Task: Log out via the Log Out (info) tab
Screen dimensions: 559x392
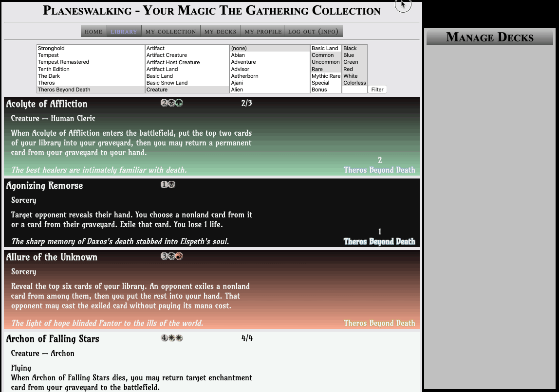Action: pyautogui.click(x=314, y=31)
